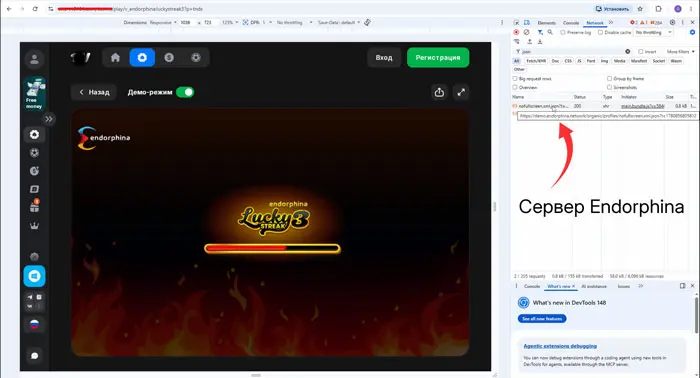Click the casino home icon
Screen dimensions: 700x378
click(115, 58)
